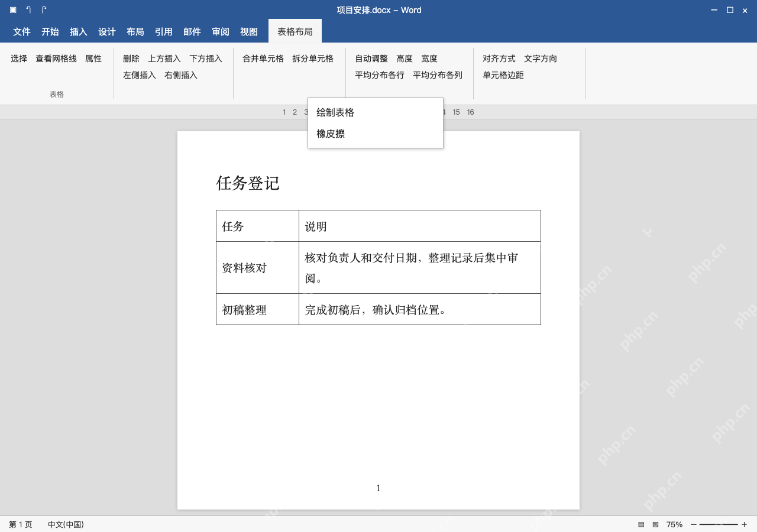The height and width of the screenshot is (532, 757).
Task: Click the active 表格布局 tab
Action: click(295, 31)
